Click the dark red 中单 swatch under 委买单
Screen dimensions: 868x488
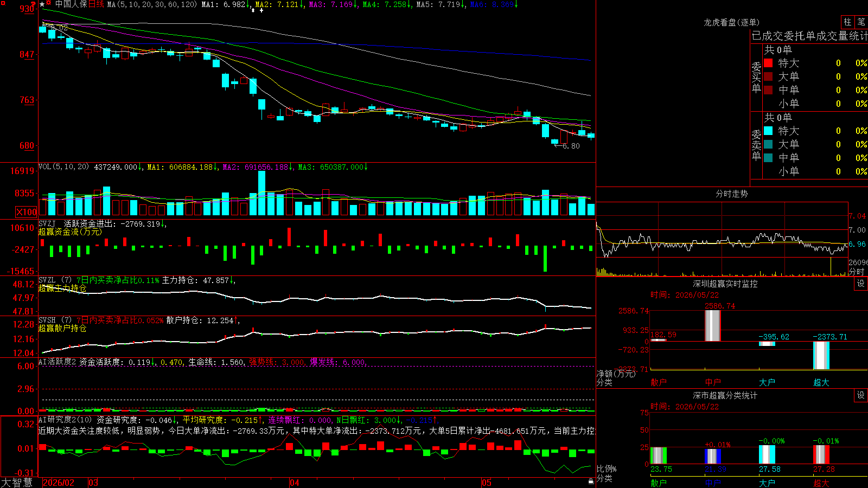tap(768, 89)
